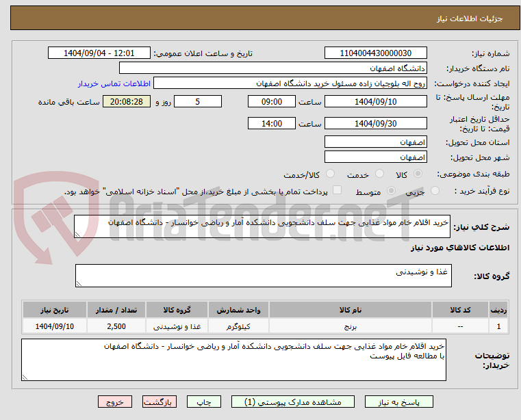This screenshot has width=521, height=420.
Task: Click the جزئیات اطلاعات نیاز header title
Action: pos(470,18)
